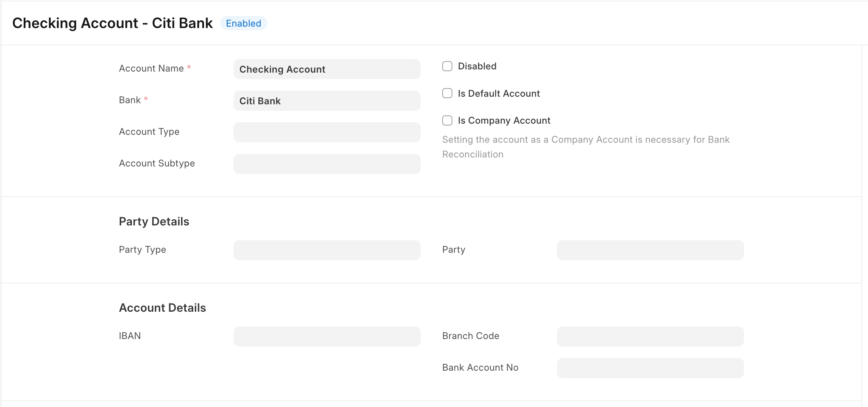Click the Bank Reconciliation help description text
This screenshot has height=407, width=868.
pos(585,147)
